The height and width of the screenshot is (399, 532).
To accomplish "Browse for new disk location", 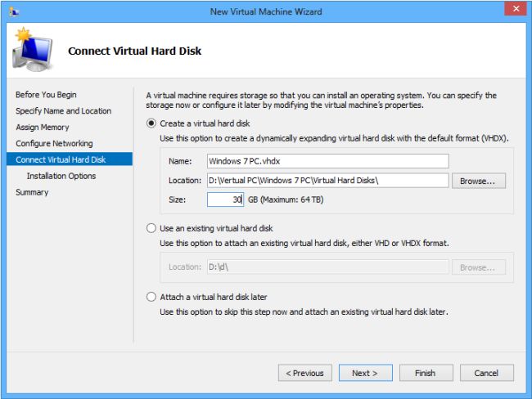I will 479,181.
